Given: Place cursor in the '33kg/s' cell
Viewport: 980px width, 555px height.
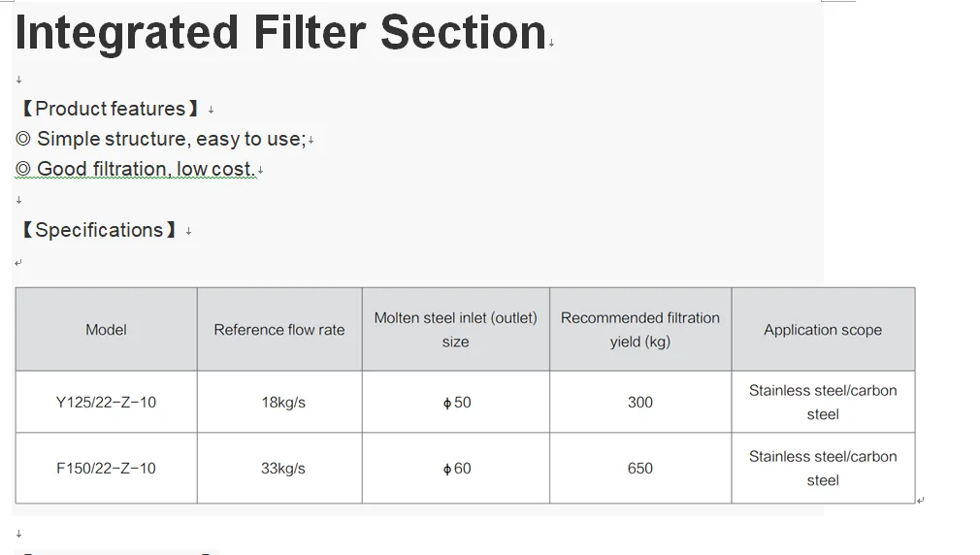Looking at the screenshot, I should tap(282, 468).
